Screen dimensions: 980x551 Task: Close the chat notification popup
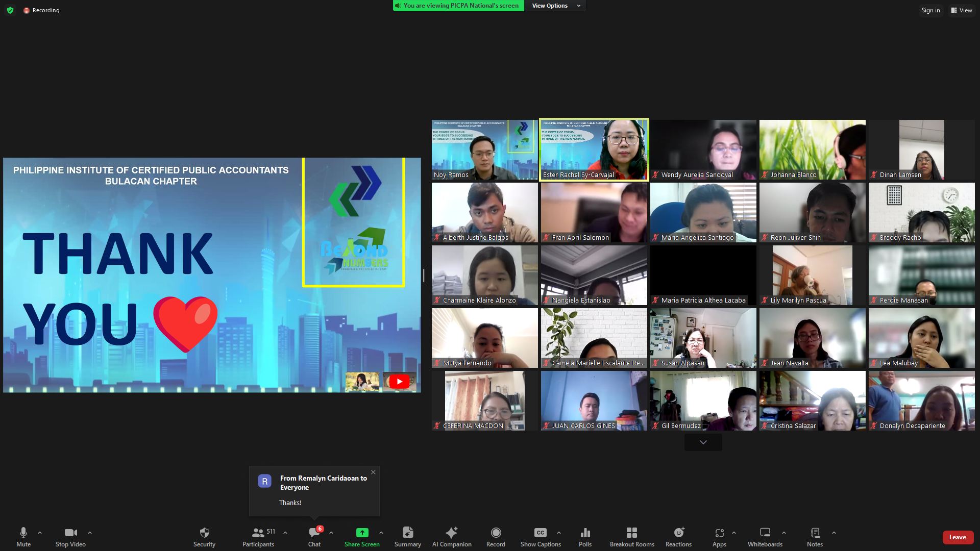373,472
